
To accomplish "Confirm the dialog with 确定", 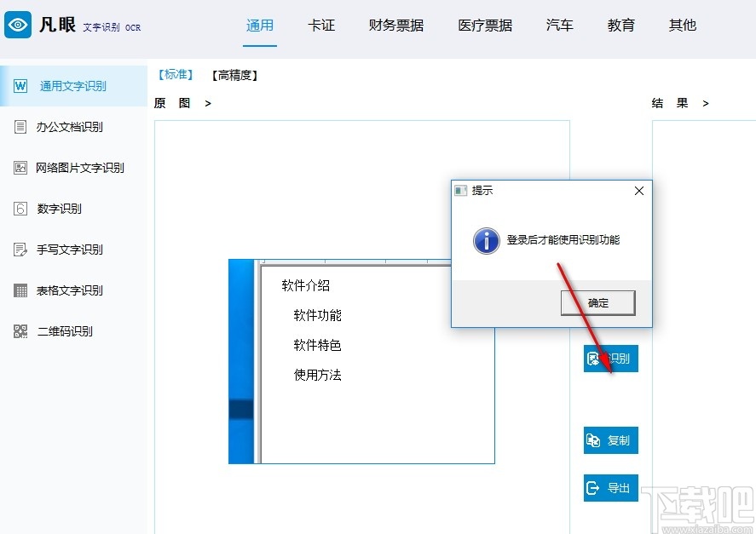I will pyautogui.click(x=597, y=302).
